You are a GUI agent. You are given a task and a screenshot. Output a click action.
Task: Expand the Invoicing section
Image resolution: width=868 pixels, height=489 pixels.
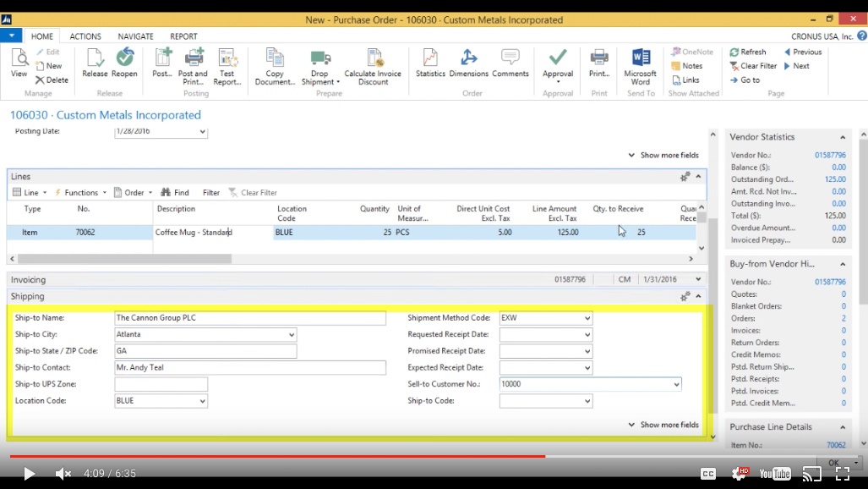click(x=699, y=279)
